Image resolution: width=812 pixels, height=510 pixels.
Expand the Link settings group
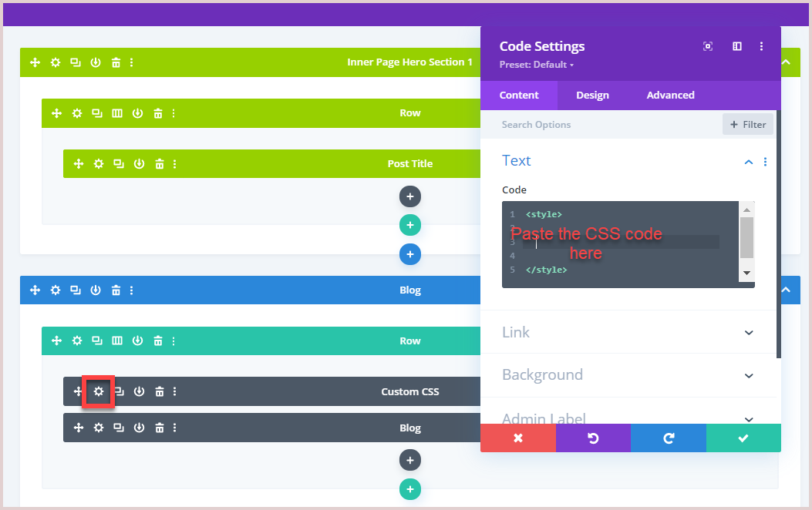(x=628, y=332)
